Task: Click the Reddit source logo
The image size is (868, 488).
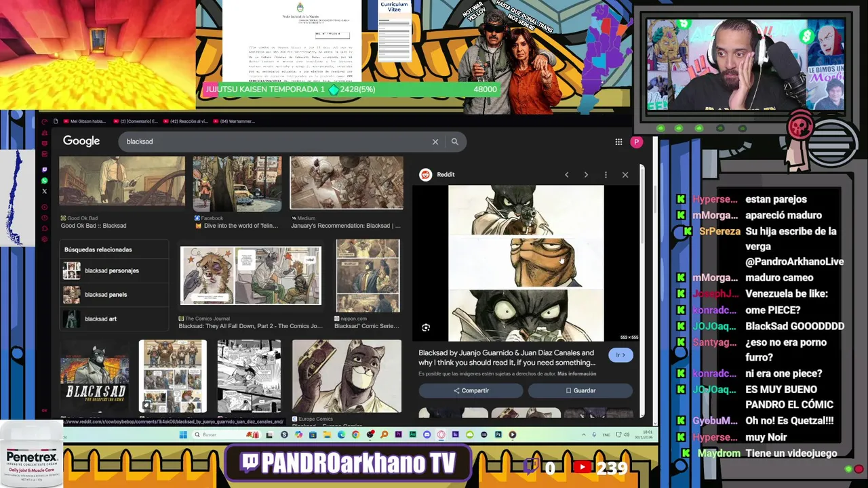Action: click(425, 175)
